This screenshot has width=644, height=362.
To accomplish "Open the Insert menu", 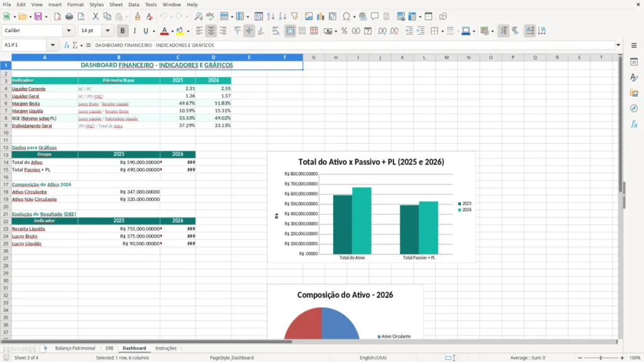I will (x=55, y=4).
